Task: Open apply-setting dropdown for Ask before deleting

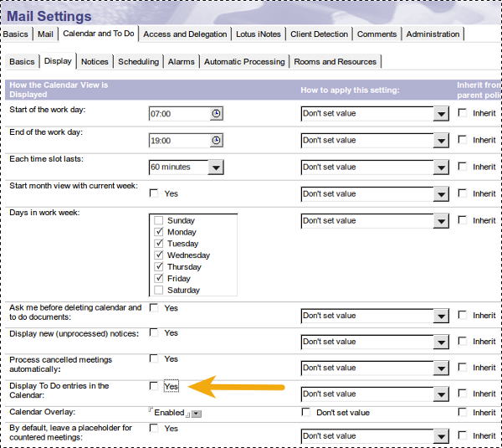Action: click(441, 316)
